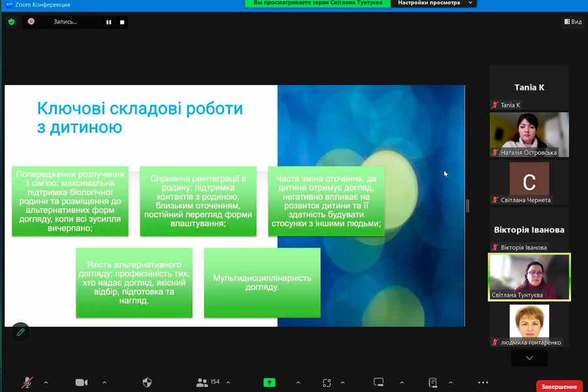Select Наталія Островська video tile
This screenshot has height=392, width=588.
pos(529,135)
